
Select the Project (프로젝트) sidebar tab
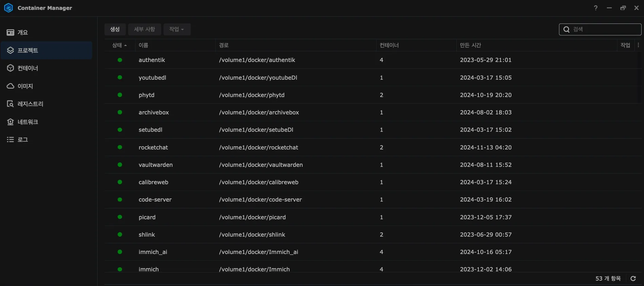pyautogui.click(x=47, y=50)
